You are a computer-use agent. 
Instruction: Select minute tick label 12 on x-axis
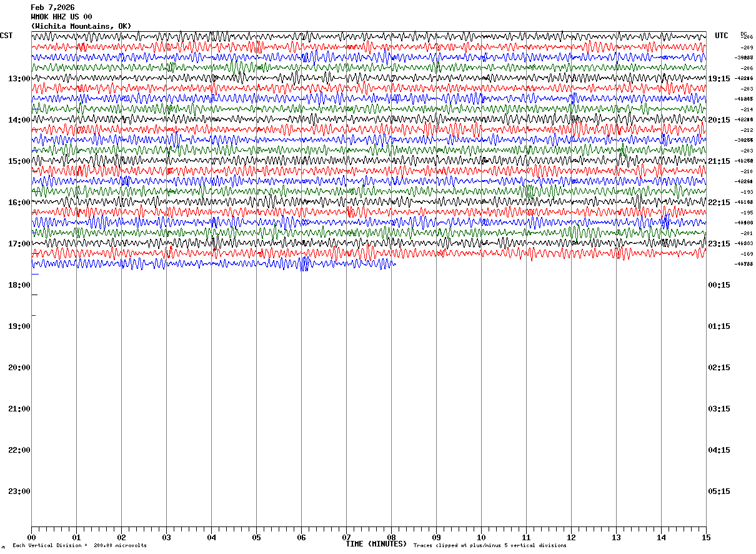(571, 537)
